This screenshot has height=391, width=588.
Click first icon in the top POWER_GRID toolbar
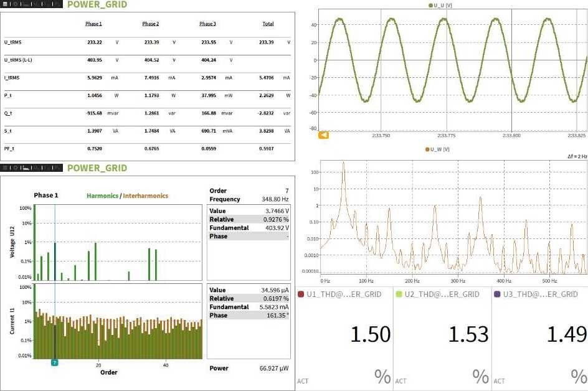4,4
